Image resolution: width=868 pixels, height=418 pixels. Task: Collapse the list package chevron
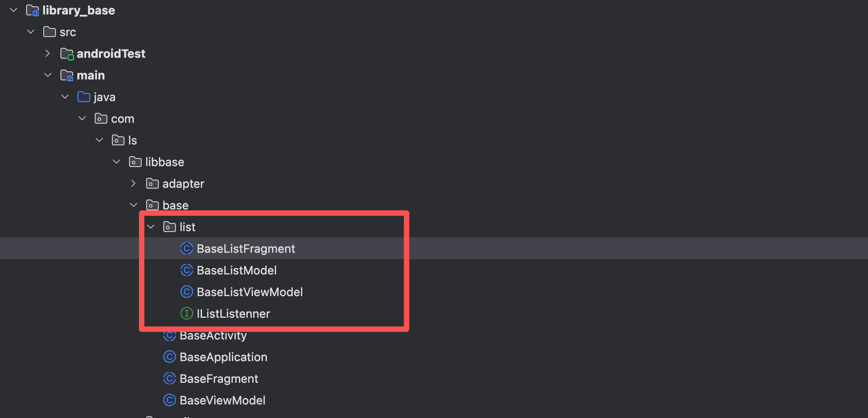(x=151, y=227)
